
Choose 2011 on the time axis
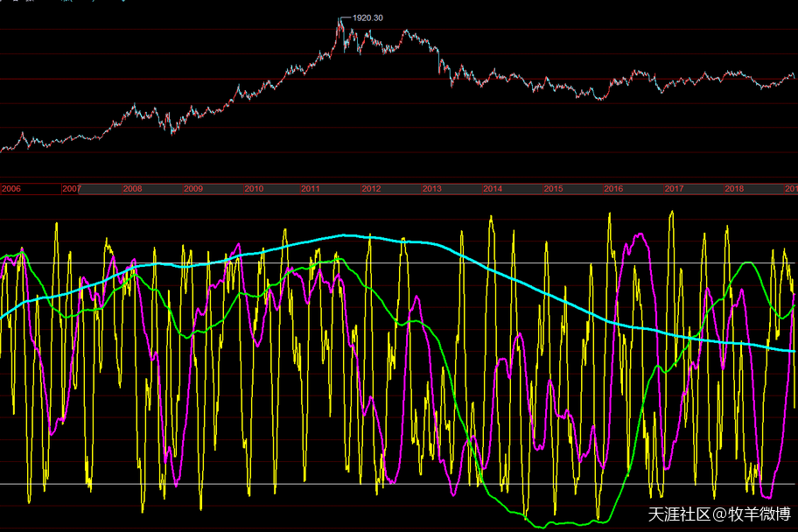coord(311,189)
